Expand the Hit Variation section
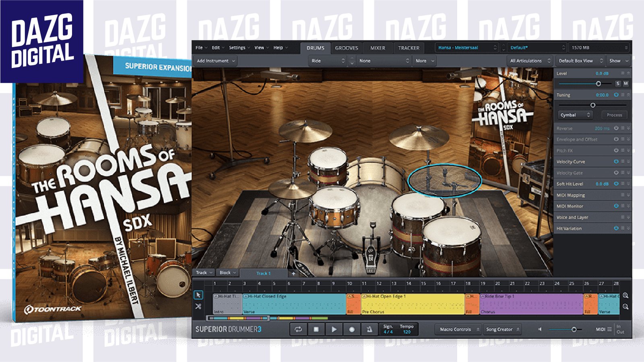 tap(628, 228)
